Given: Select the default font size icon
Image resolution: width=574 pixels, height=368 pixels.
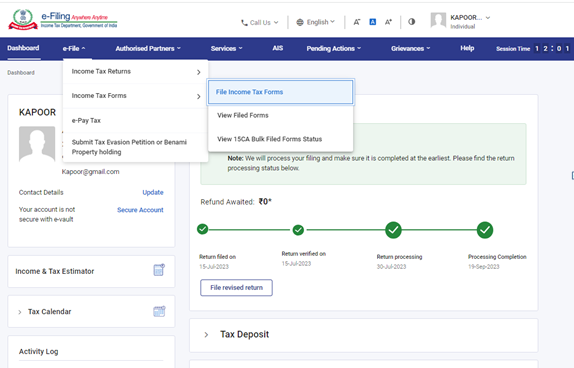Looking at the screenshot, I should (373, 22).
